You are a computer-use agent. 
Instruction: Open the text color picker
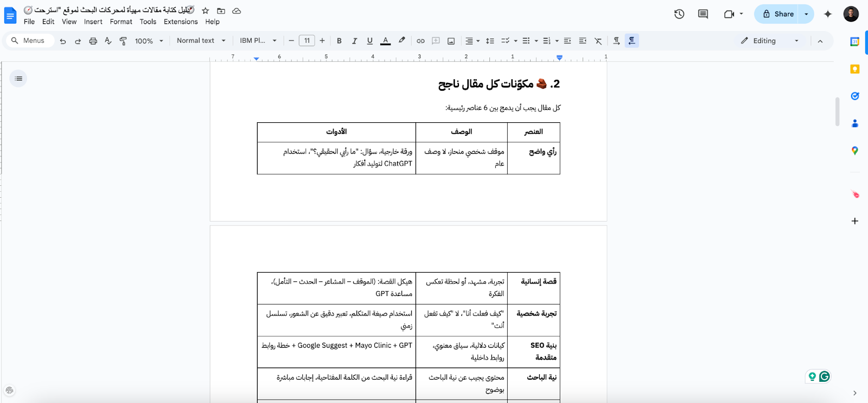pyautogui.click(x=385, y=41)
